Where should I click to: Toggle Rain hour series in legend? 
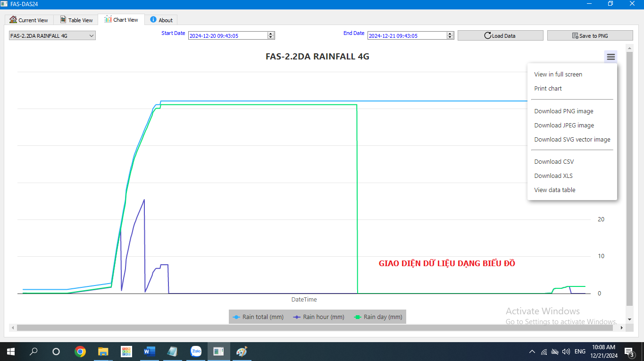pyautogui.click(x=318, y=317)
